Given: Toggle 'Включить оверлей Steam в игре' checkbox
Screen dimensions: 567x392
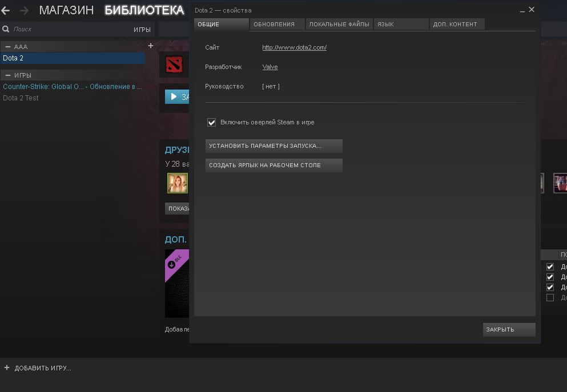Looking at the screenshot, I should pyautogui.click(x=211, y=122).
